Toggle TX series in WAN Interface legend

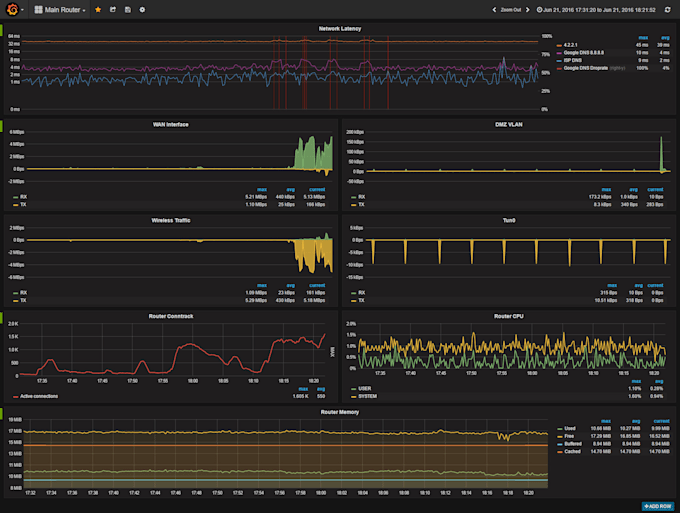(x=23, y=205)
